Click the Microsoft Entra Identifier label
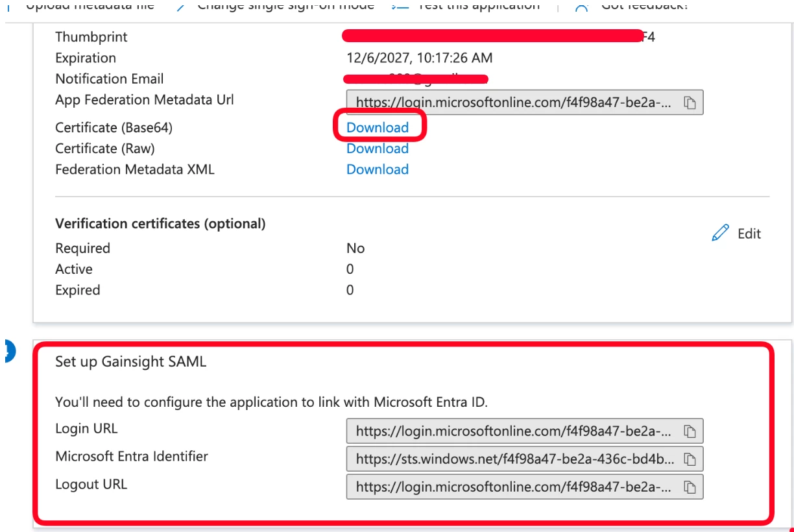The image size is (794, 532). 132,456
